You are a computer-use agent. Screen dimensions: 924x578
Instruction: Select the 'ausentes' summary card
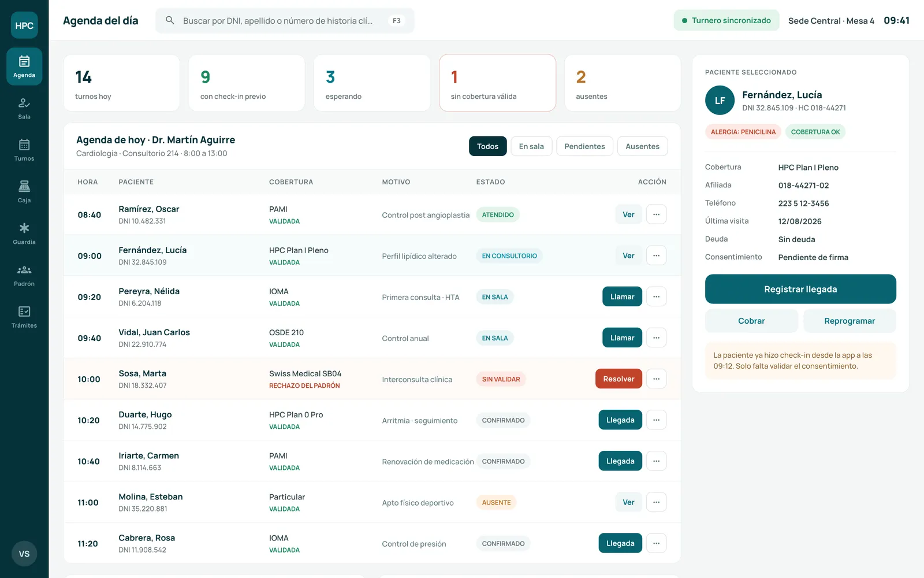tap(623, 83)
